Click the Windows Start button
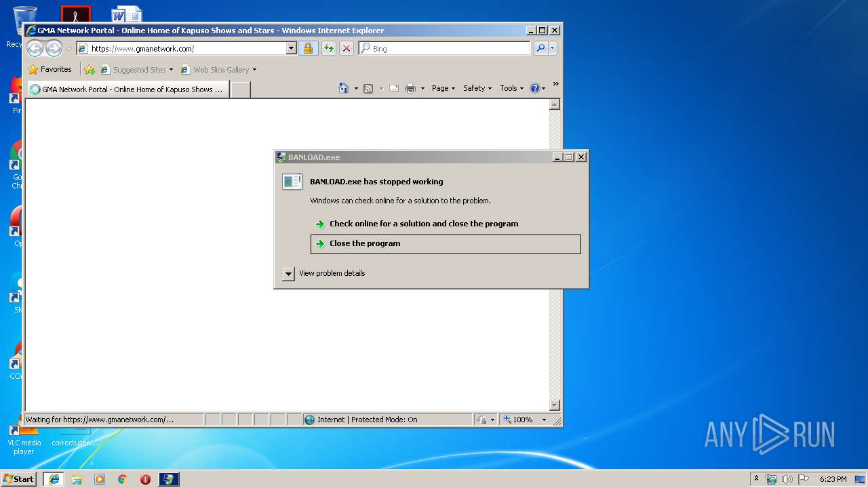868x488 pixels. pyautogui.click(x=19, y=479)
